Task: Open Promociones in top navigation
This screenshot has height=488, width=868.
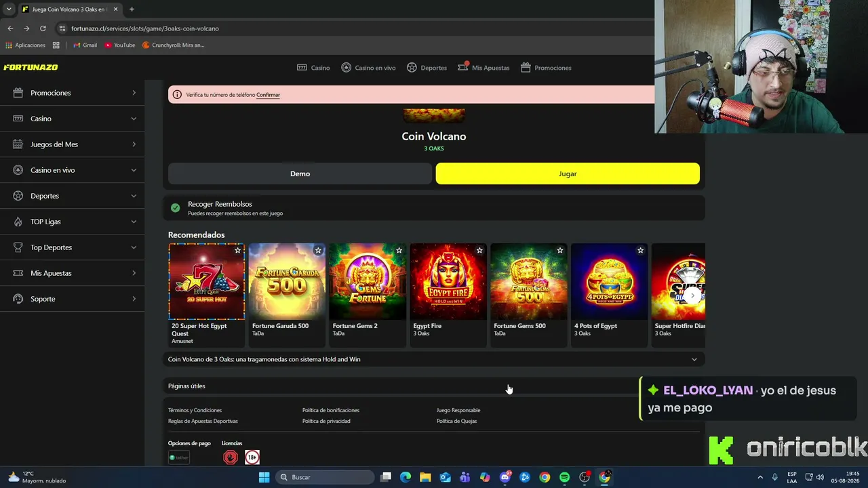Action: click(546, 68)
